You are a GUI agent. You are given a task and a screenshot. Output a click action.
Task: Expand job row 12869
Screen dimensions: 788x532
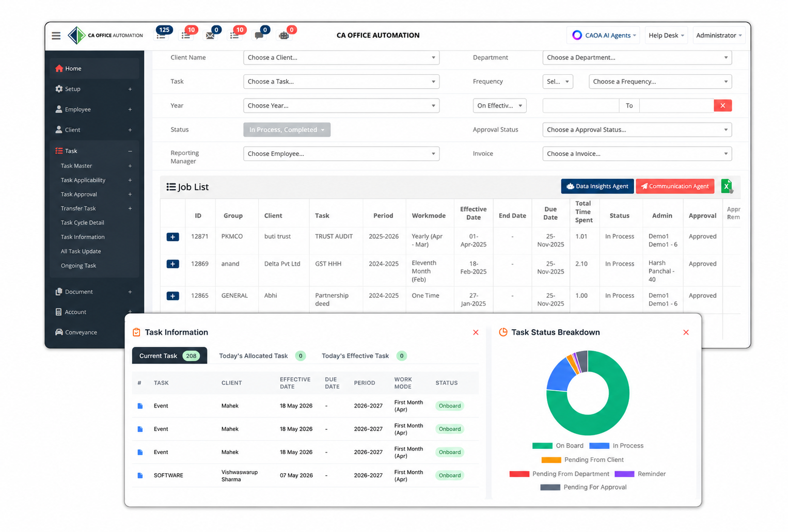(x=173, y=264)
